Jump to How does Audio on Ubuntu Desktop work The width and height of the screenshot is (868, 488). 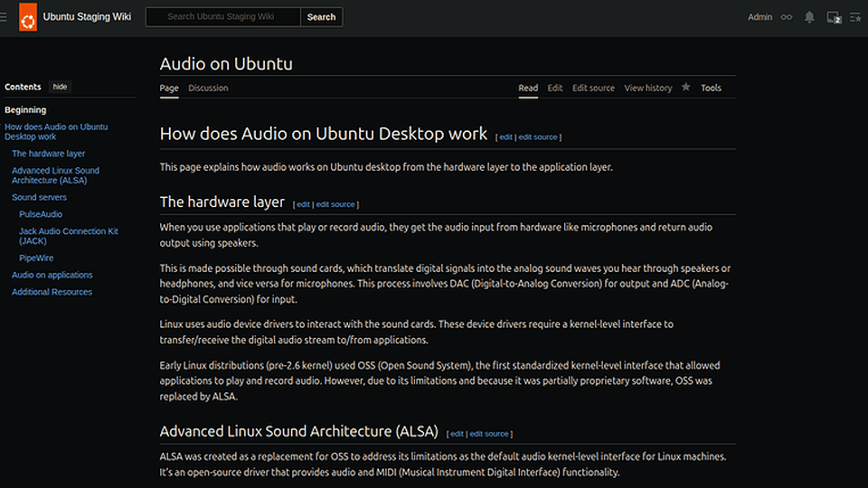pos(56,132)
